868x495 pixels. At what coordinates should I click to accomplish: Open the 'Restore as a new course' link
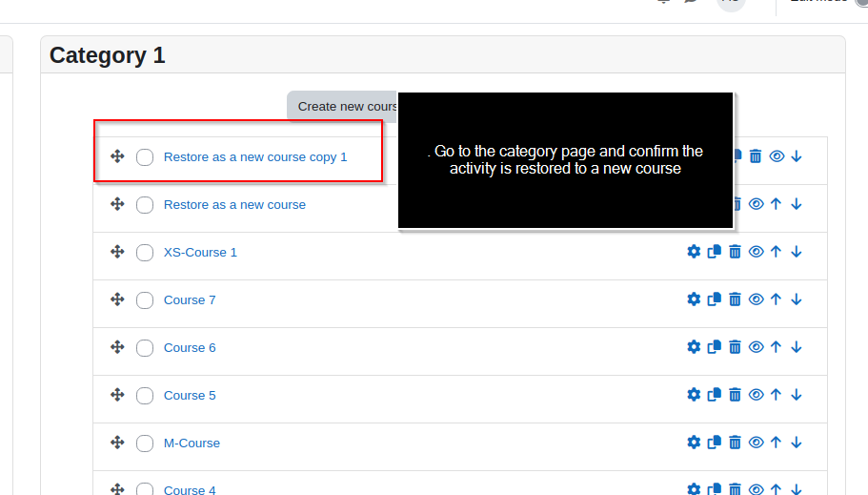(234, 204)
